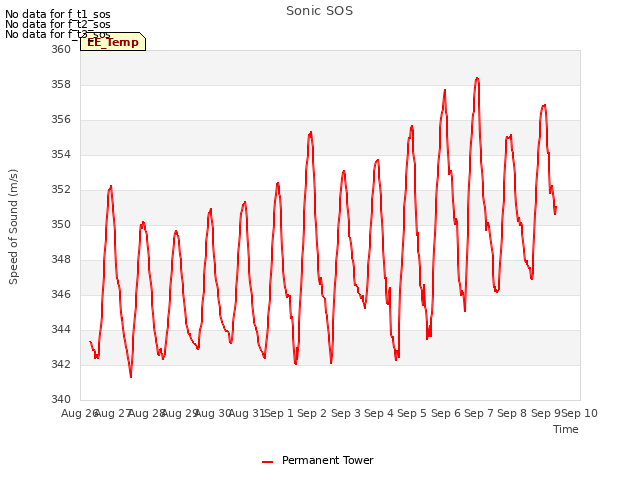Click the 356 y-axis tick label
The image size is (640, 480).
(61, 120)
